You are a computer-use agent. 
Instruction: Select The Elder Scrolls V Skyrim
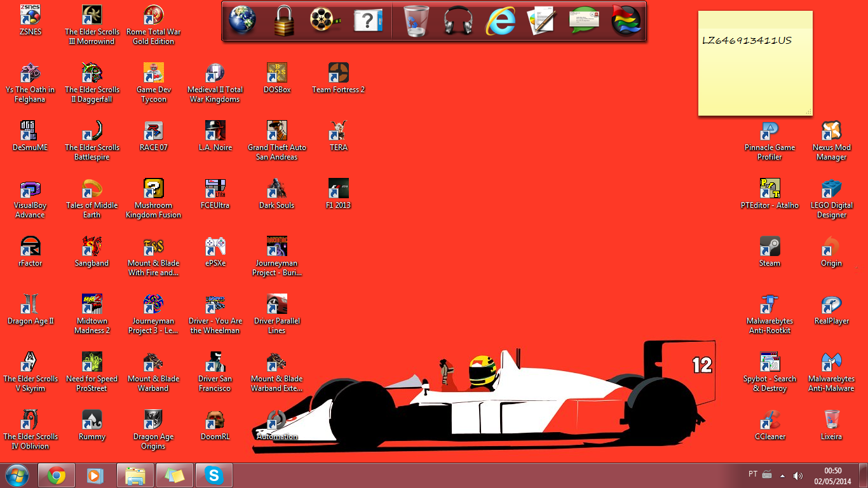pyautogui.click(x=30, y=362)
